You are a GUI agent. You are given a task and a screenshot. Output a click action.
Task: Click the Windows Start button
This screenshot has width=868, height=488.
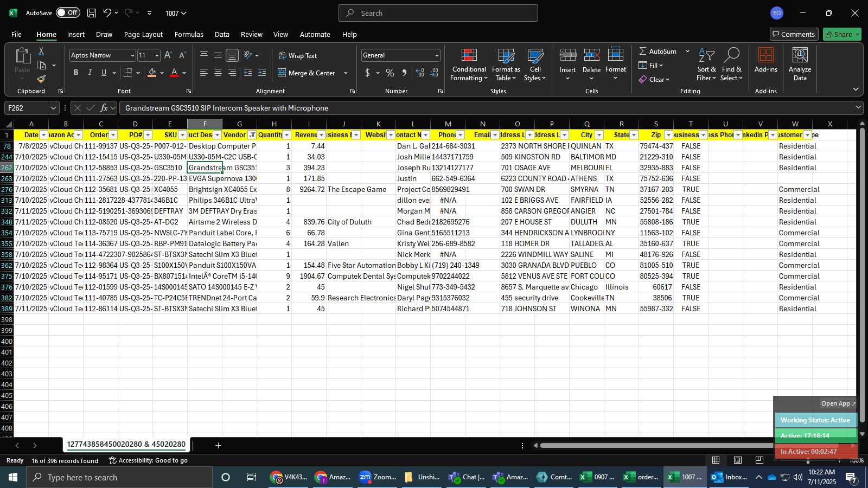pyautogui.click(x=13, y=477)
